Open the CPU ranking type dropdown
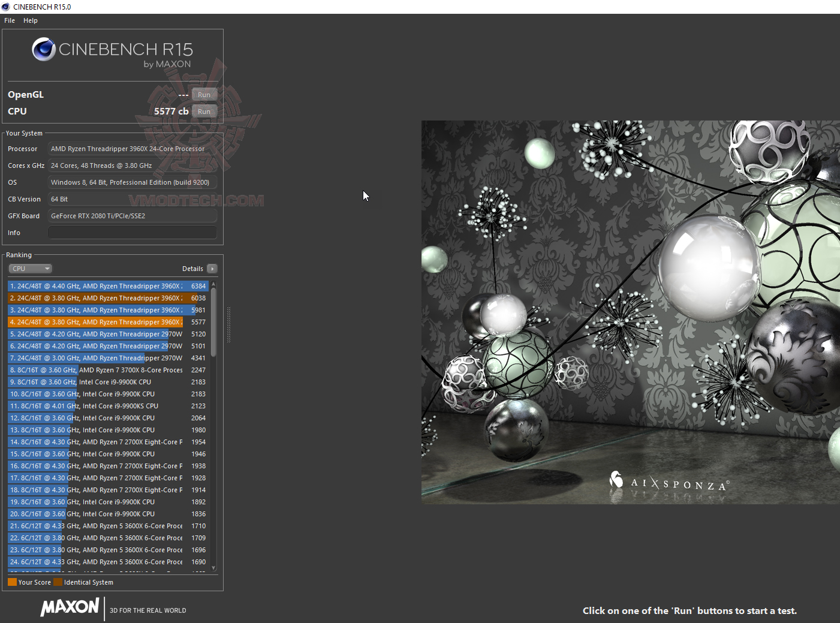Screen dimensions: 840x623 pyautogui.click(x=31, y=269)
